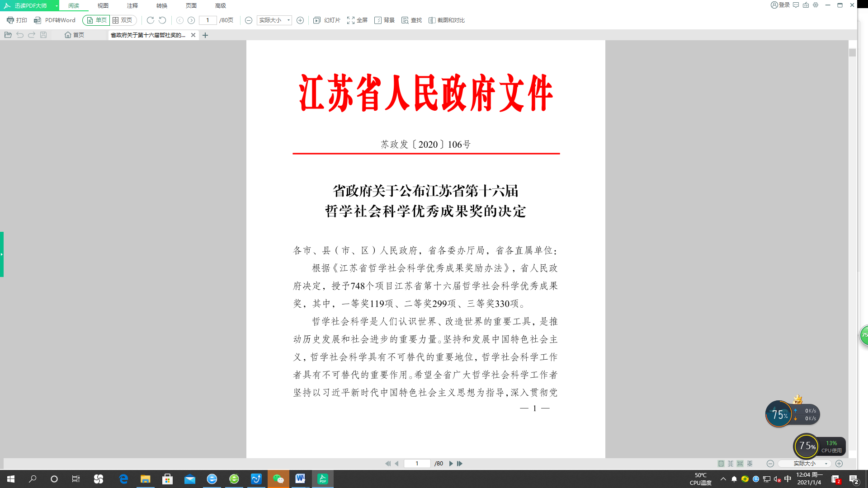Viewport: 868px width, 488px height.
Task: Rotate the page clockwise
Action: [x=151, y=20]
